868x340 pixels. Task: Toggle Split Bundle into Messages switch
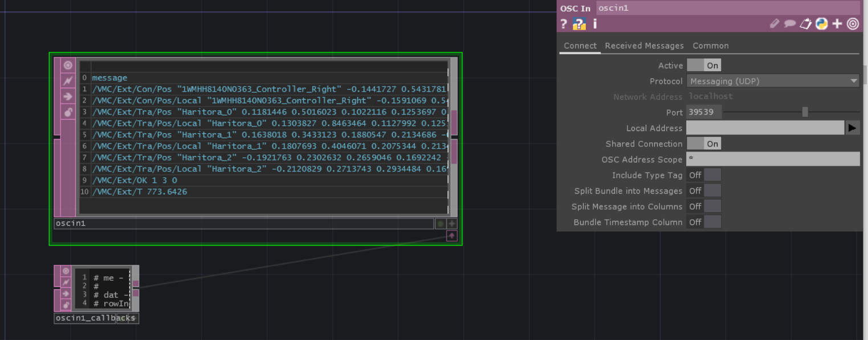tap(704, 191)
